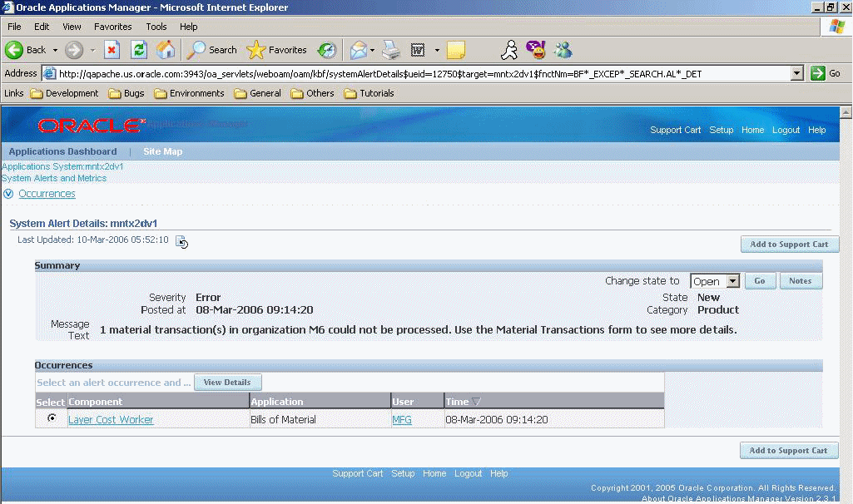Open the MFG user link
The image size is (853, 504).
pos(401,420)
